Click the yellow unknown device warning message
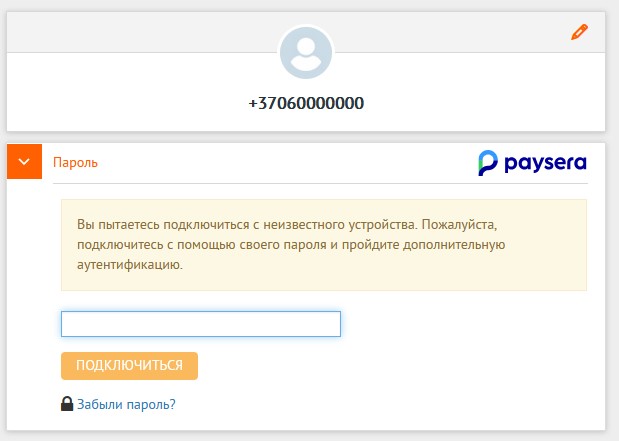Image resolution: width=619 pixels, height=441 pixels. tap(323, 244)
